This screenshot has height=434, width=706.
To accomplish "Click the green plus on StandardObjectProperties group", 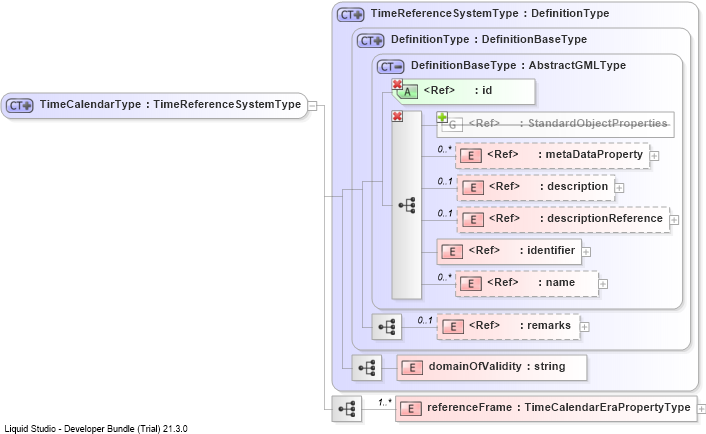I will click(x=442, y=117).
